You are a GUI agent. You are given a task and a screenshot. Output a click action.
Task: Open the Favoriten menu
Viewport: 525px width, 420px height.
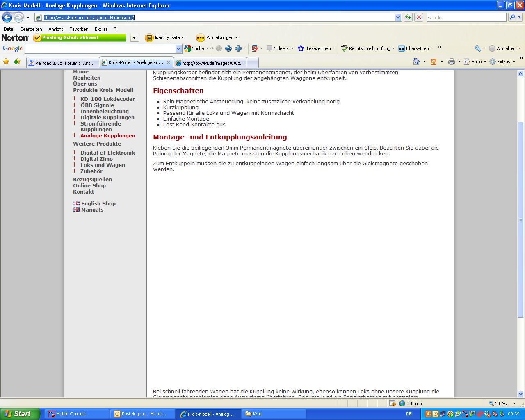[79, 29]
